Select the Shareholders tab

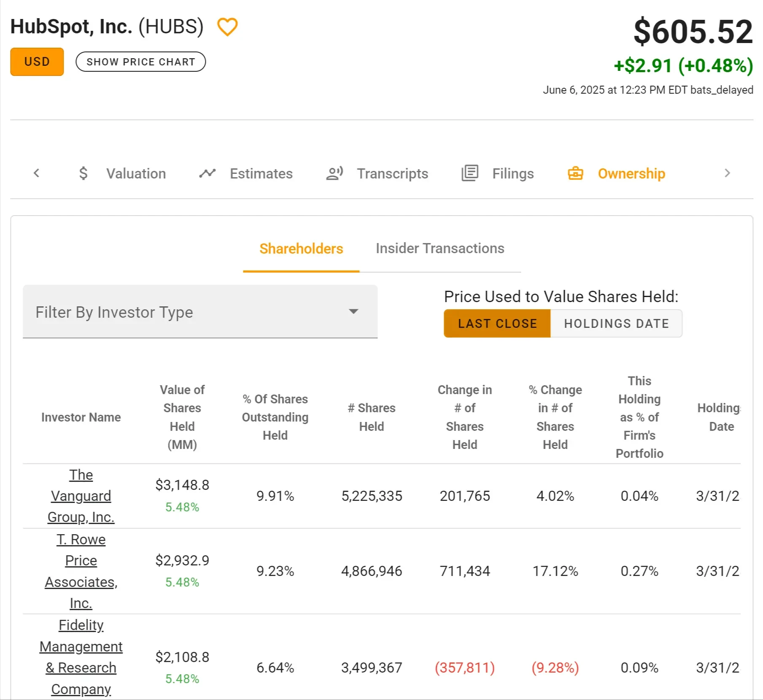point(301,249)
